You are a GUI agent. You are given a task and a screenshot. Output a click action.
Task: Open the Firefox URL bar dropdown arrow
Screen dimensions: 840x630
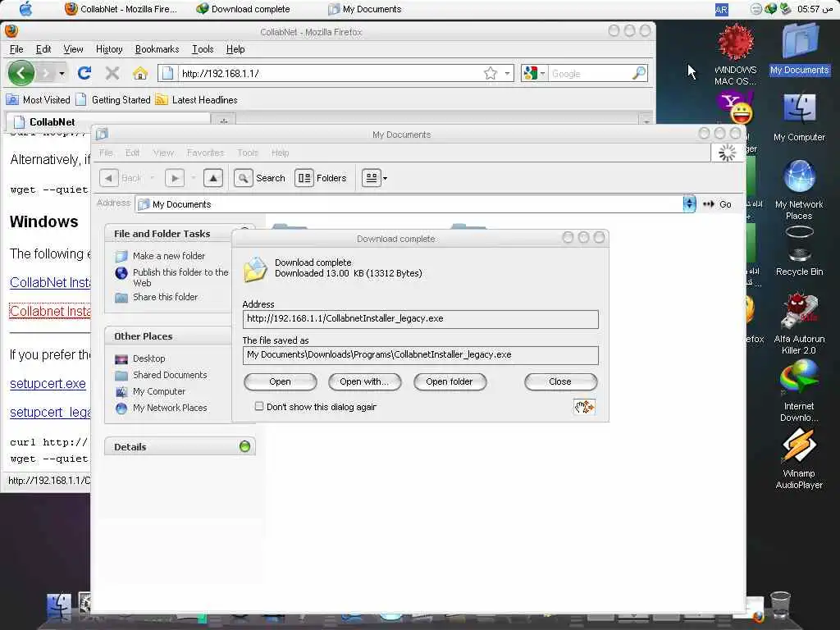[x=507, y=73]
